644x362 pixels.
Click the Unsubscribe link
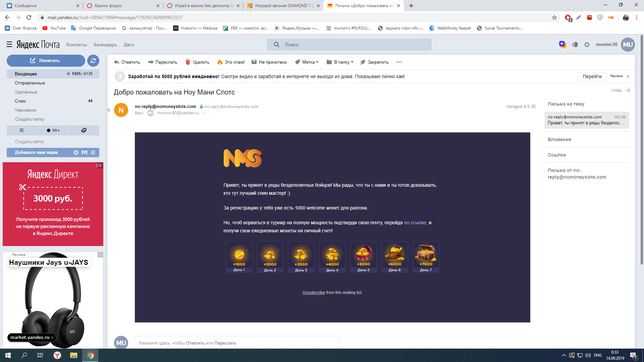pyautogui.click(x=314, y=293)
